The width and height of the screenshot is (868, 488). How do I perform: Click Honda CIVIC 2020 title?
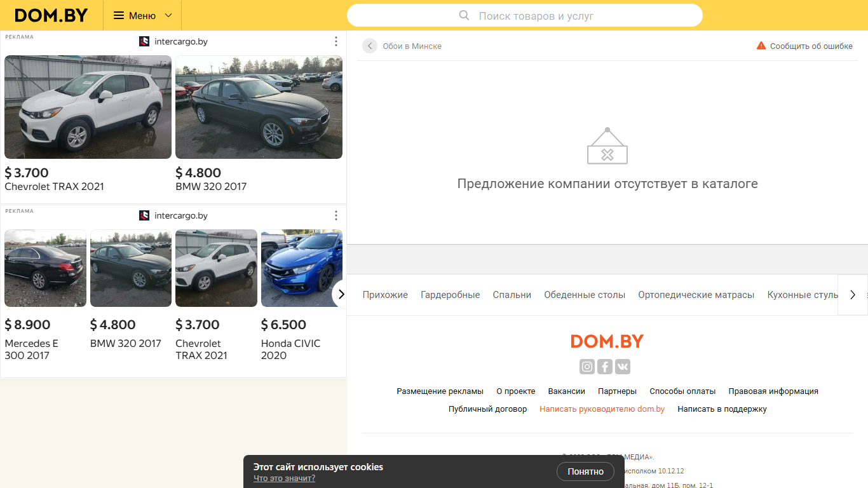click(x=290, y=349)
